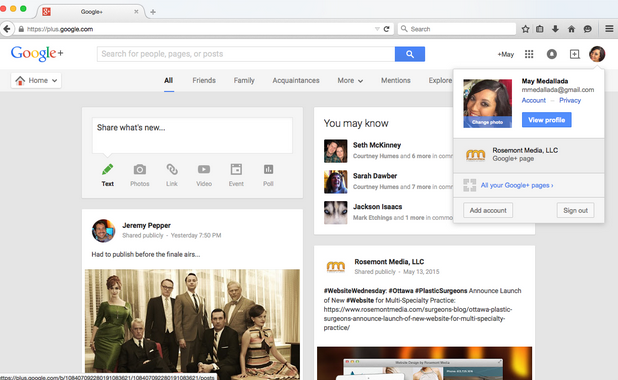This screenshot has width=618, height=380.
Task: Open the notifications bell icon
Action: tap(552, 54)
